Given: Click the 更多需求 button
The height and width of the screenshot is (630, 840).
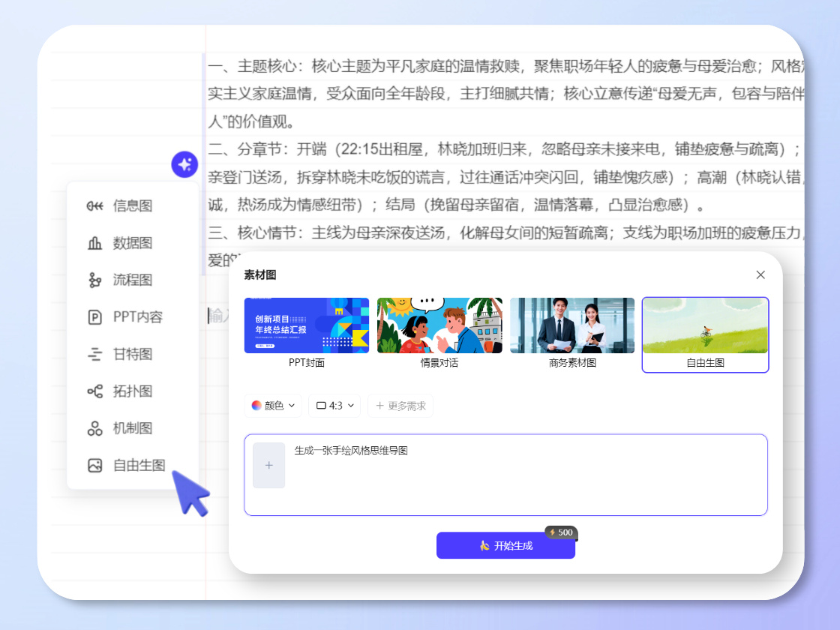Looking at the screenshot, I should [400, 406].
